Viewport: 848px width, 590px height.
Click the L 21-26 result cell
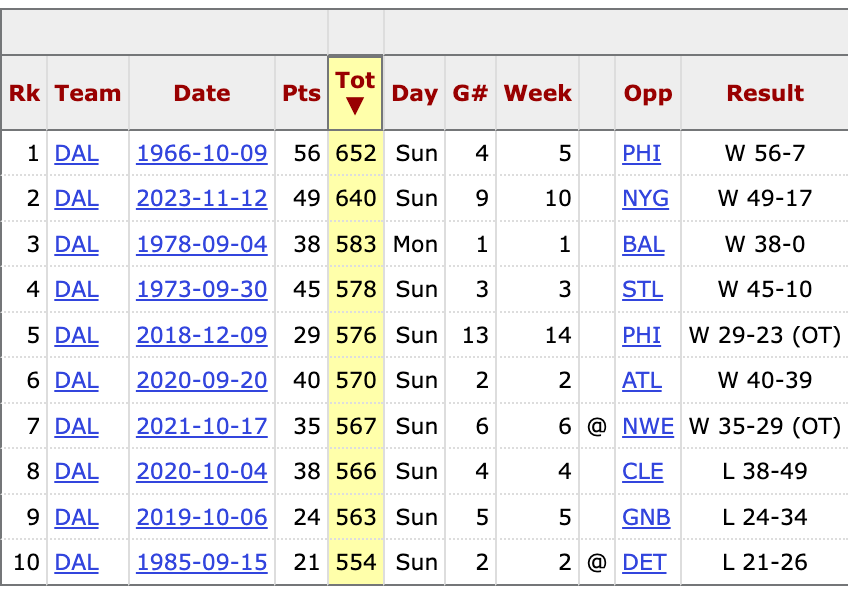765,562
